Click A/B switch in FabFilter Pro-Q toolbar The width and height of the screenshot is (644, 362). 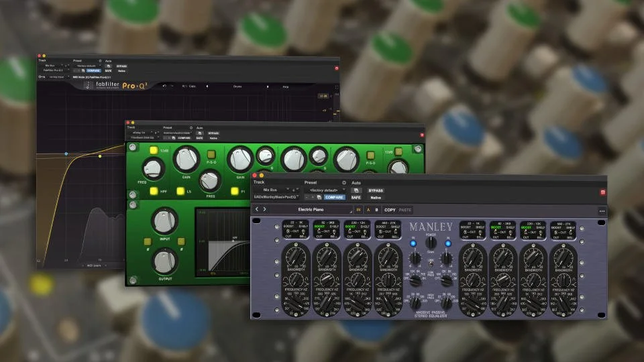pyautogui.click(x=184, y=86)
